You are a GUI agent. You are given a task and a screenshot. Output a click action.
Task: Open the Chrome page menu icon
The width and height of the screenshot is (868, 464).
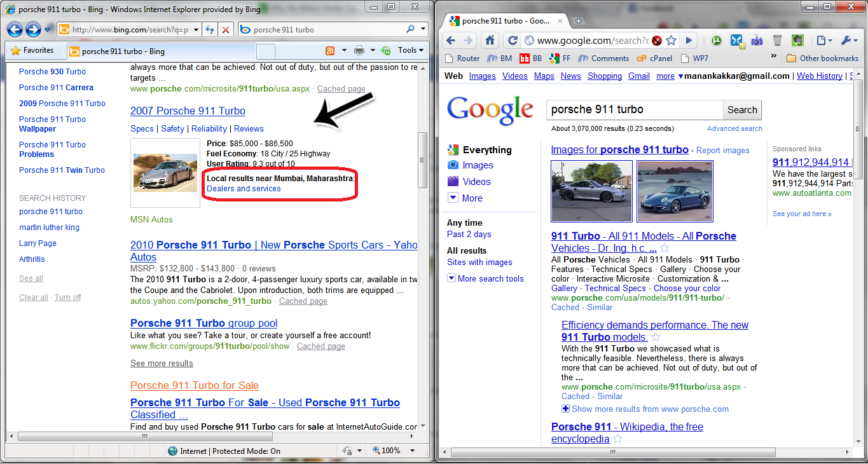coord(823,41)
